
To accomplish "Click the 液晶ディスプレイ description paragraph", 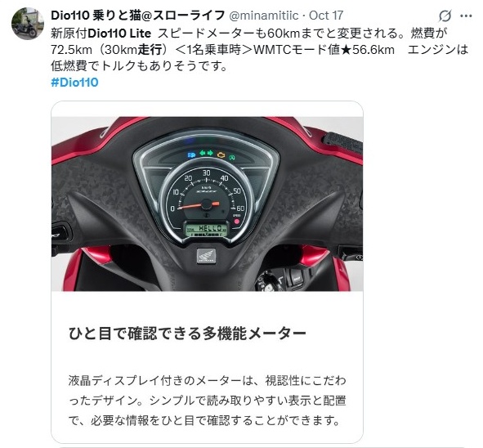I will click(207, 401).
